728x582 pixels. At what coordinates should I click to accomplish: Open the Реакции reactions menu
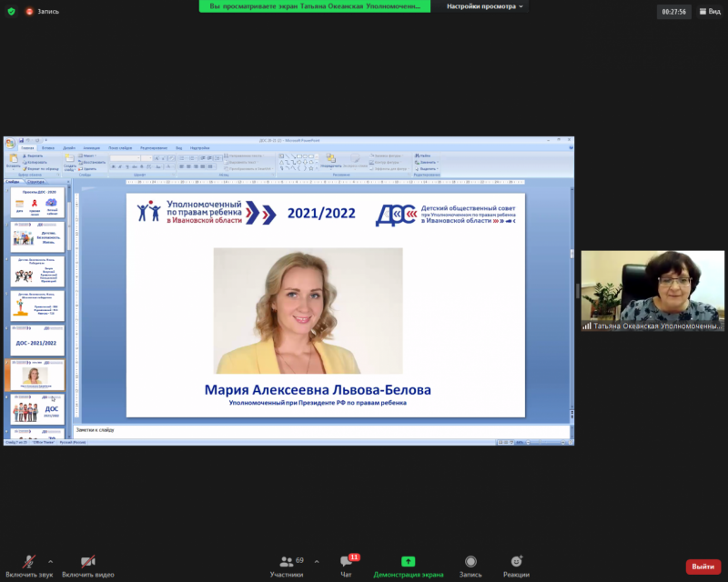516,564
